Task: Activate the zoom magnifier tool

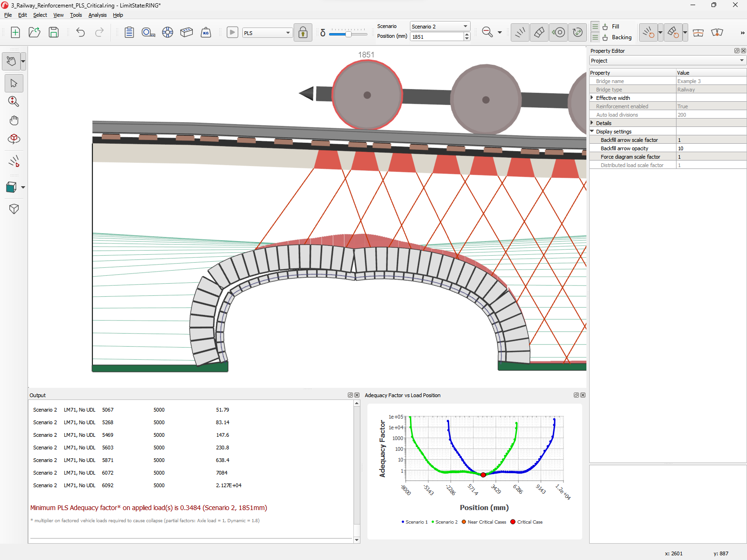Action: point(14,101)
